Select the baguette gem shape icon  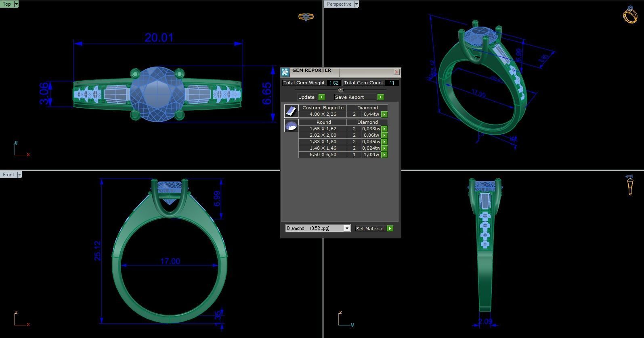click(x=291, y=111)
